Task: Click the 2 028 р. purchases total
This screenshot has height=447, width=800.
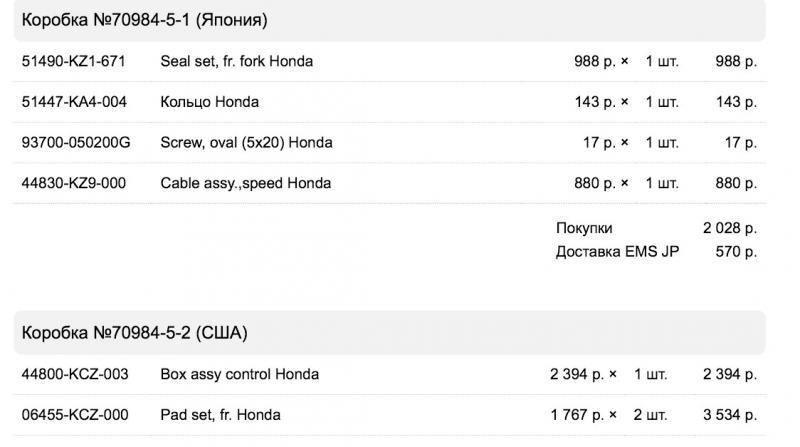Action: pyautogui.click(x=730, y=228)
